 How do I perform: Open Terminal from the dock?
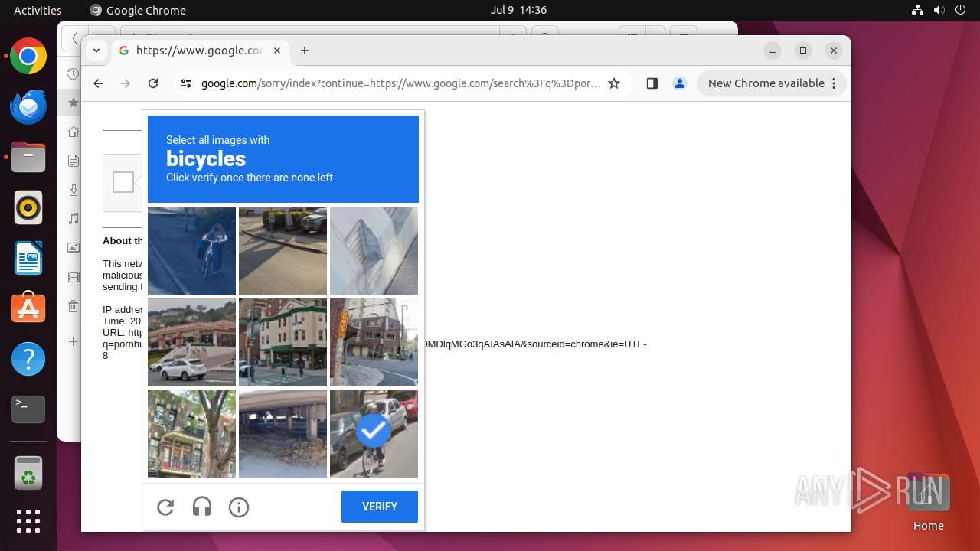click(x=28, y=409)
